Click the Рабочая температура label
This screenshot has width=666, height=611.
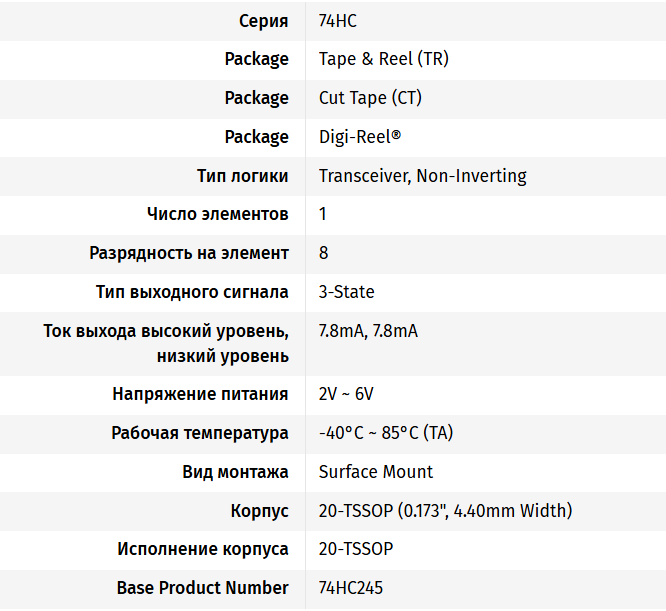click(200, 433)
